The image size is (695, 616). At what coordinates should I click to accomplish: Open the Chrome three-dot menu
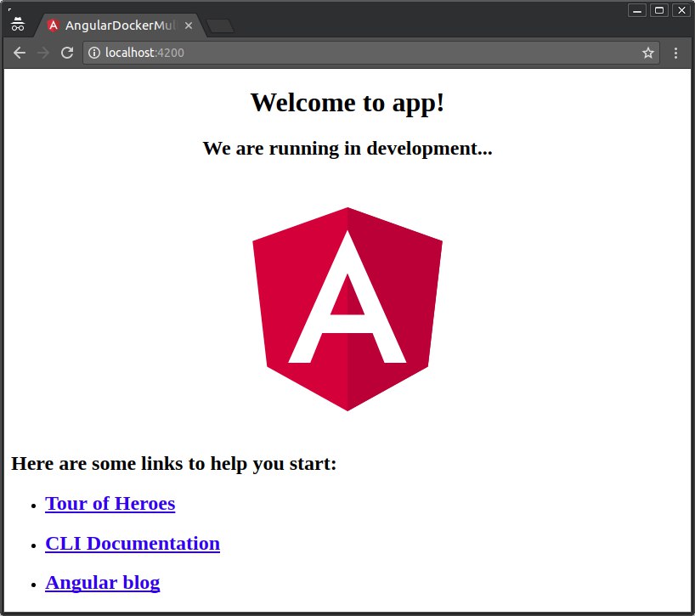pos(675,54)
